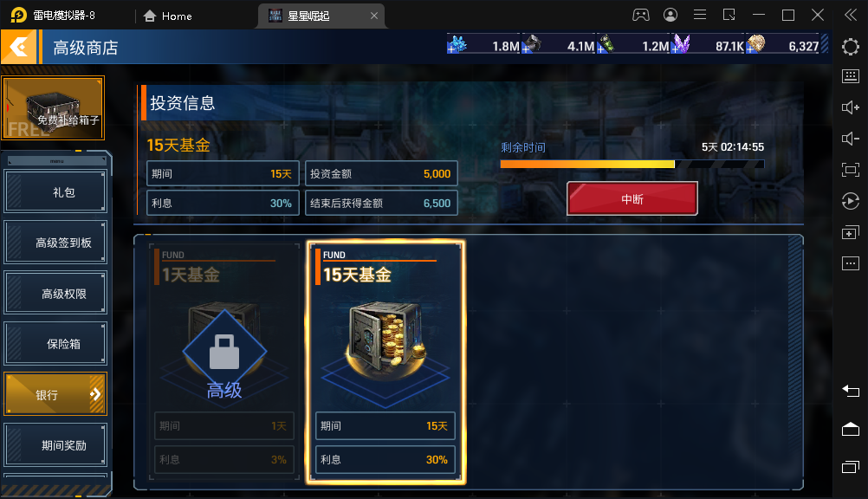The height and width of the screenshot is (499, 868).
Task: Open the emulator hamburger menu
Action: [700, 15]
